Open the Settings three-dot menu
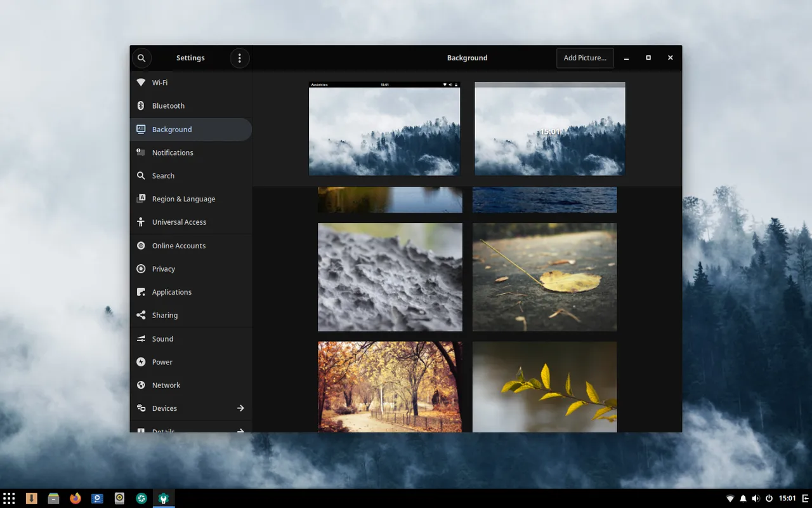 (x=239, y=58)
